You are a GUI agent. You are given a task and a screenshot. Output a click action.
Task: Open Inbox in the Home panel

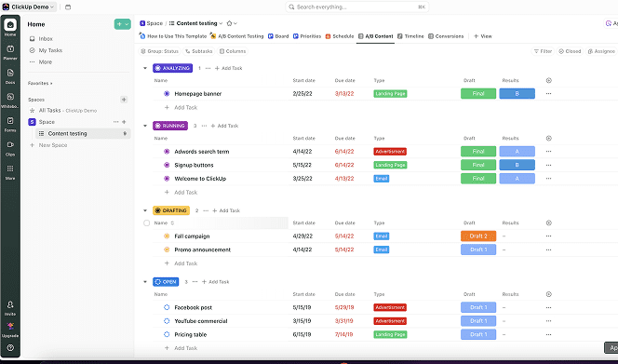[x=41, y=39]
